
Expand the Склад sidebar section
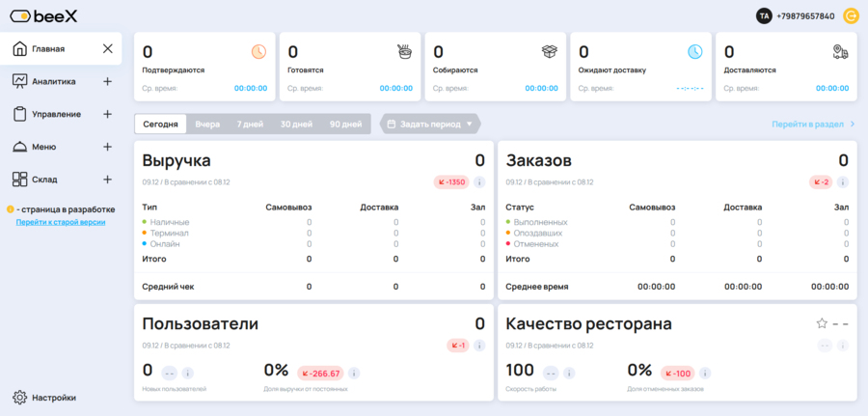tap(107, 180)
